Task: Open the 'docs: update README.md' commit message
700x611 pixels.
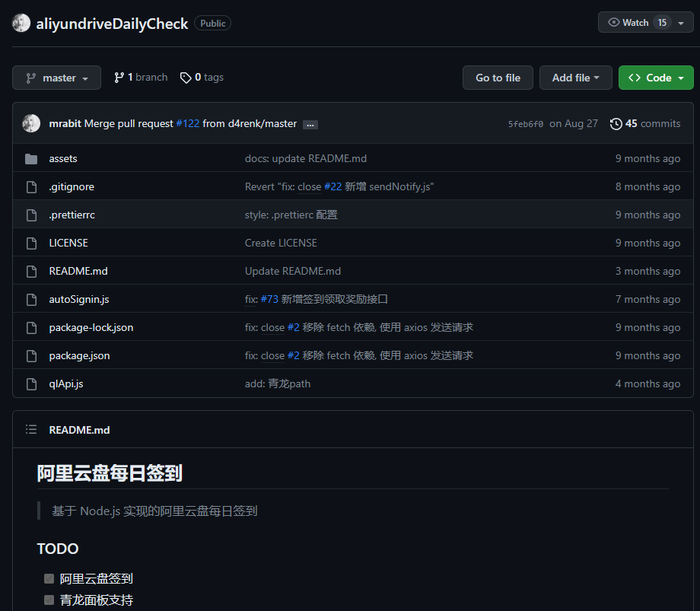Action: (x=306, y=158)
